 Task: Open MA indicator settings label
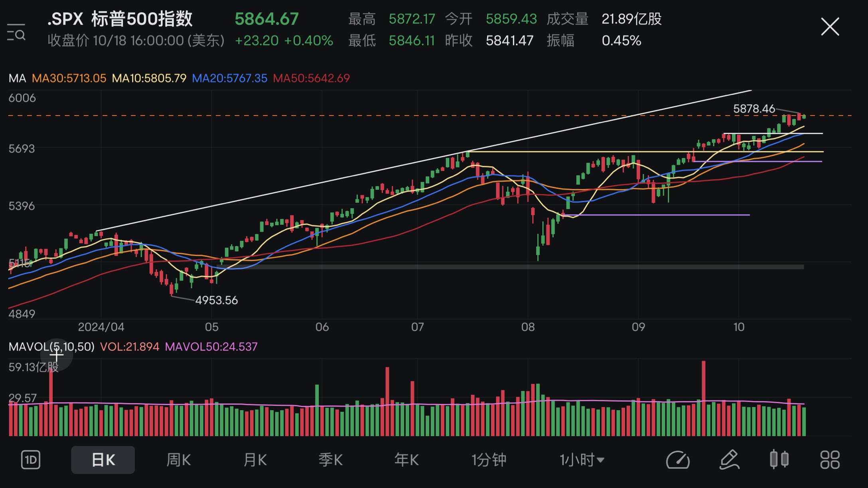pos(17,78)
